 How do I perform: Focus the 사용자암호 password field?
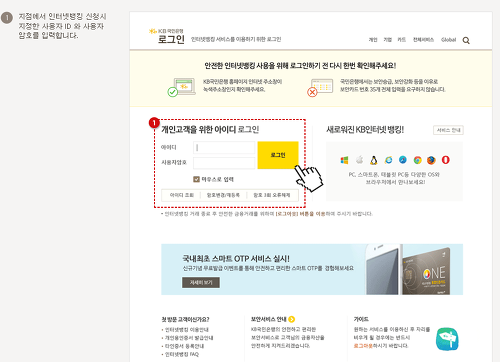pos(224,163)
